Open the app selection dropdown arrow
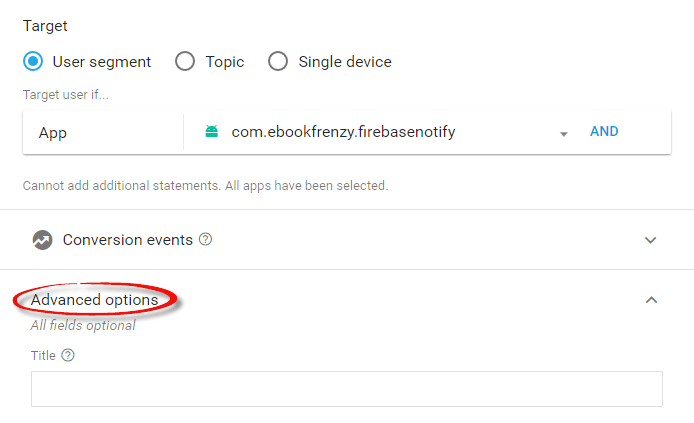This screenshot has width=694, height=423. pyautogui.click(x=564, y=133)
